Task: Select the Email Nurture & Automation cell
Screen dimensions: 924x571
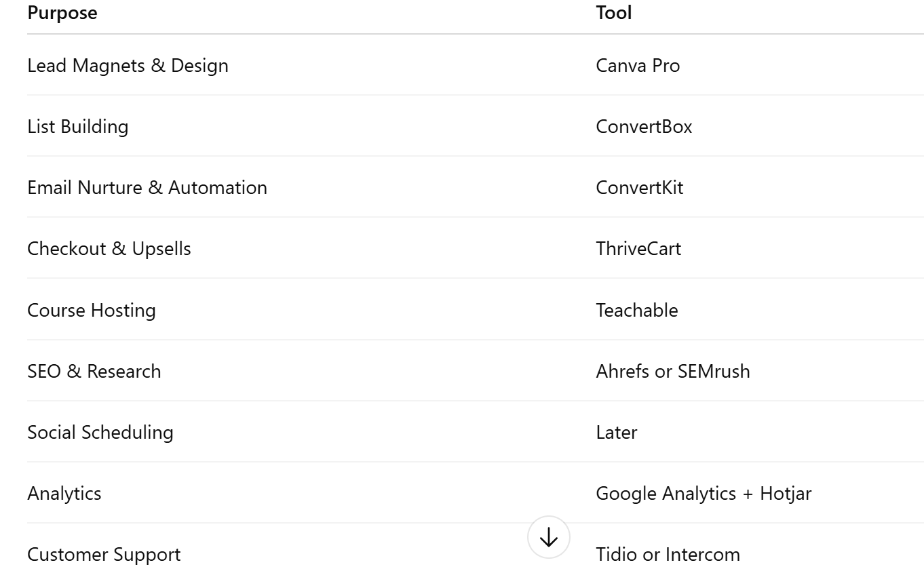Action: point(147,188)
